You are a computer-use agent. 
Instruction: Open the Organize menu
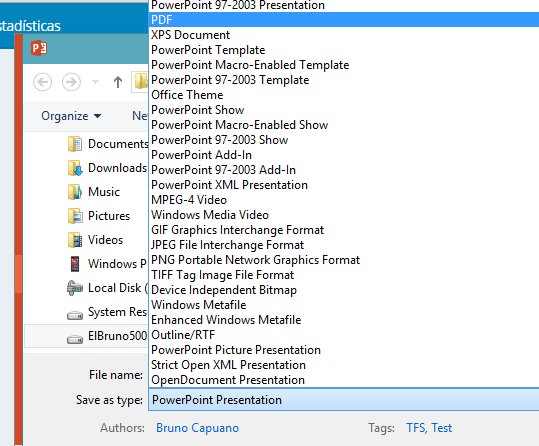click(71, 116)
